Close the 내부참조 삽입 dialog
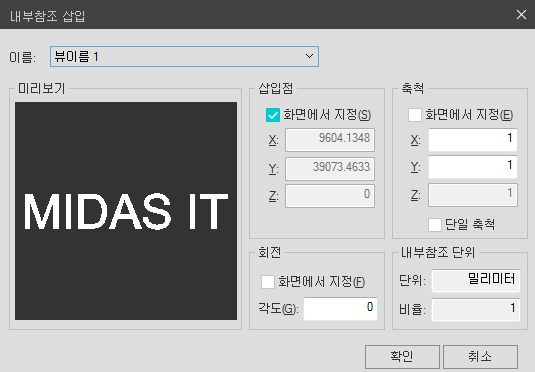This screenshot has height=372, width=535. point(521,14)
